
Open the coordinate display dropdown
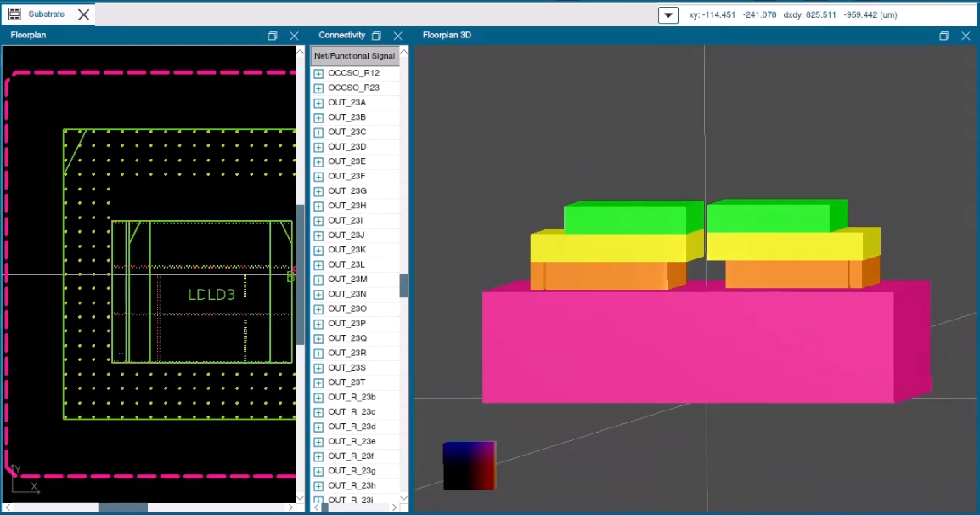[667, 14]
